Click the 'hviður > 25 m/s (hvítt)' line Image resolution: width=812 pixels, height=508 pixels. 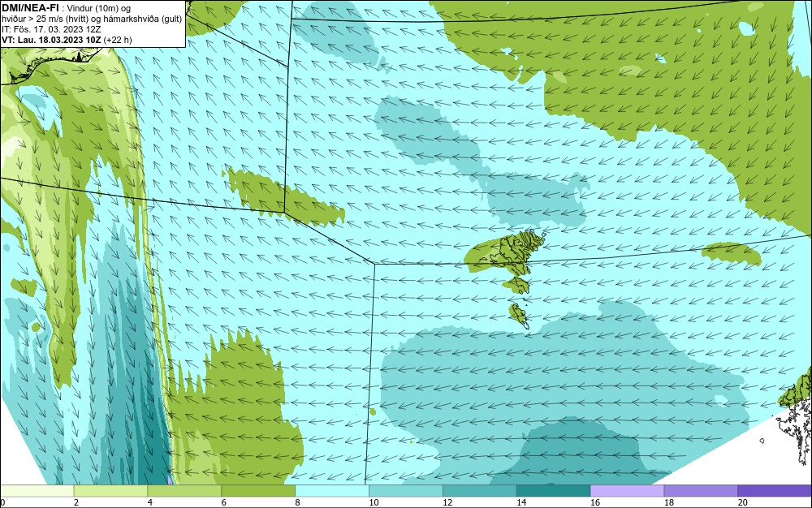[48, 19]
